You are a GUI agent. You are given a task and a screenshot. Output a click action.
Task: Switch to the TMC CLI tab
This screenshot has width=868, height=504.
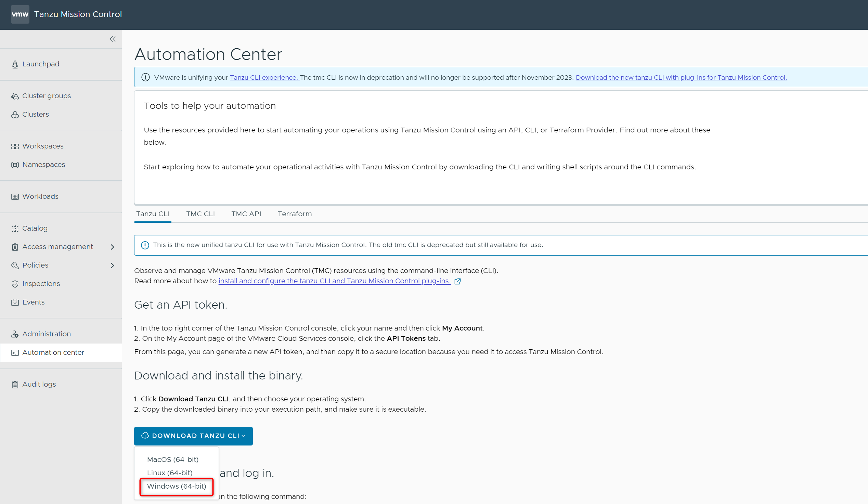pos(200,214)
